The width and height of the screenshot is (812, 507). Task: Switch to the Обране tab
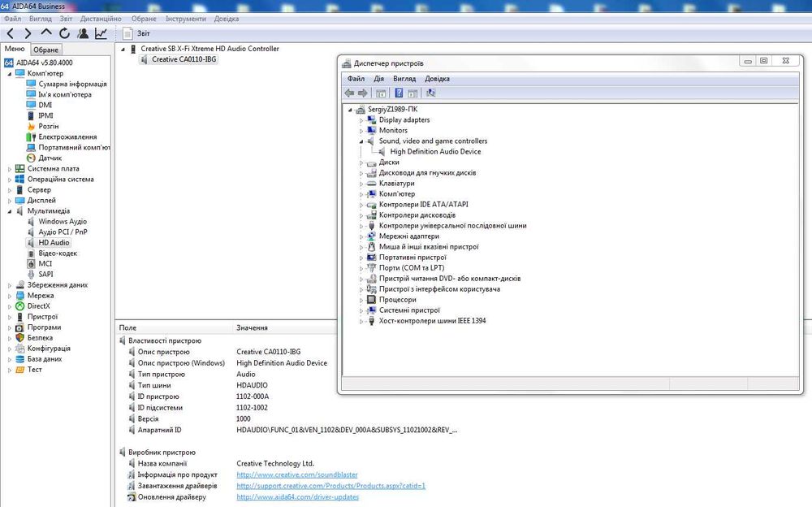click(46, 50)
